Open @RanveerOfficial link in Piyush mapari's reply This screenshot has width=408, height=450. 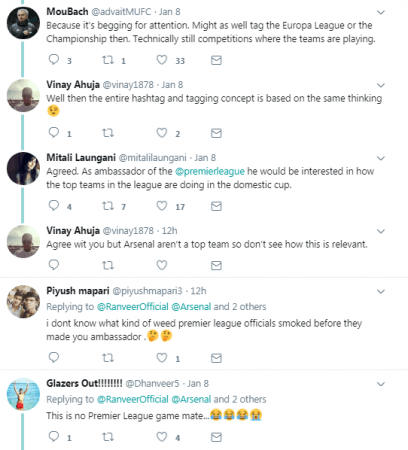pos(133,306)
